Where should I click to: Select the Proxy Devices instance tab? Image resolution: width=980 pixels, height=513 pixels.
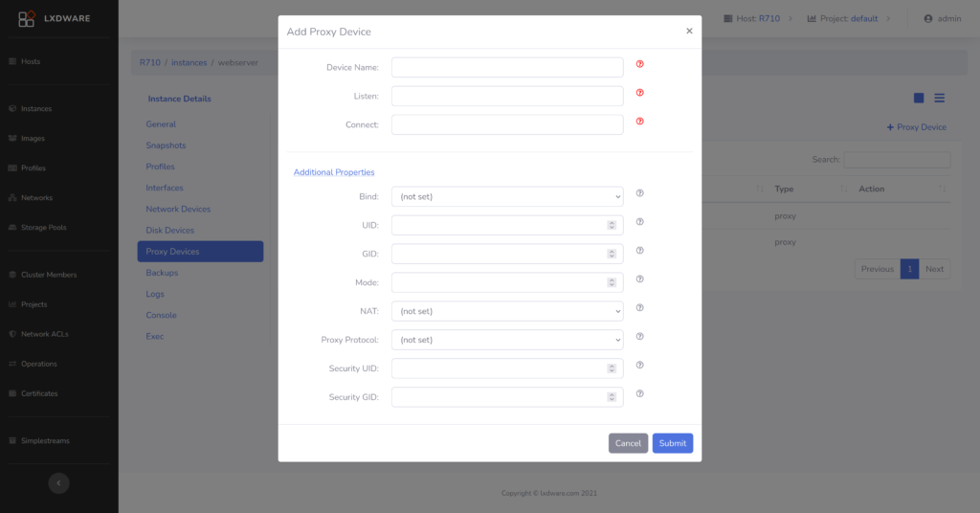click(x=200, y=251)
